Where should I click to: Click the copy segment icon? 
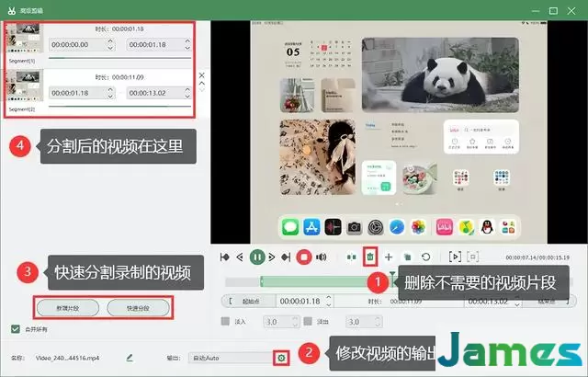coord(407,257)
